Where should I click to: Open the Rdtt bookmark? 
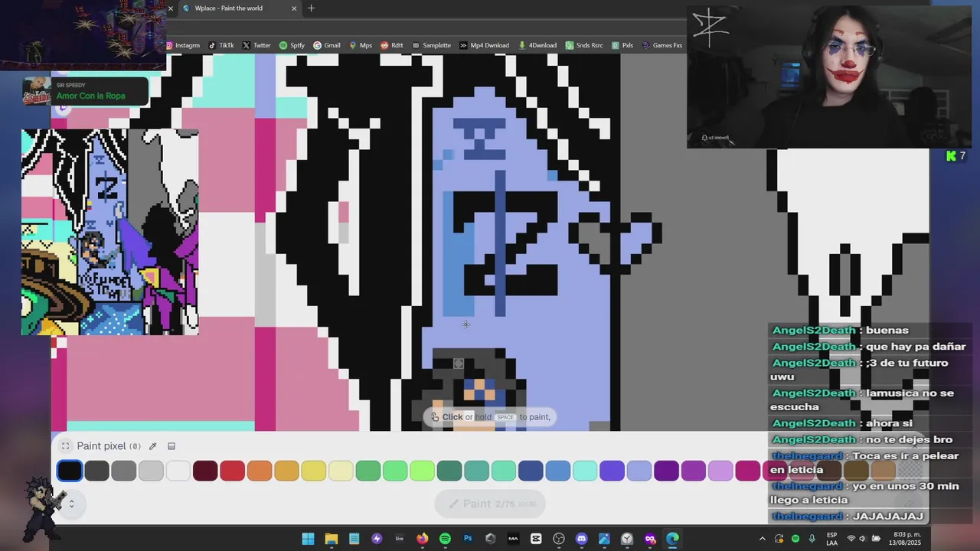click(x=392, y=45)
